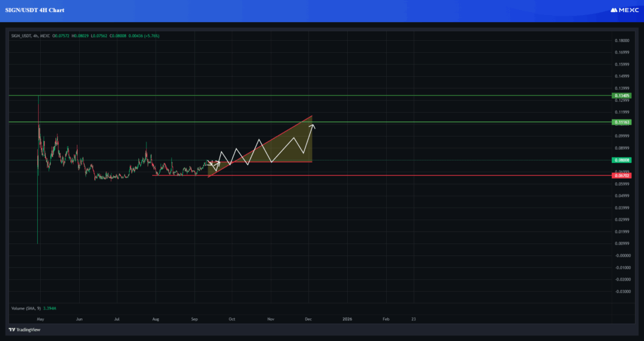The image size is (644, 341).
Task: Select the 2026 label on time axis
Action: (x=347, y=319)
